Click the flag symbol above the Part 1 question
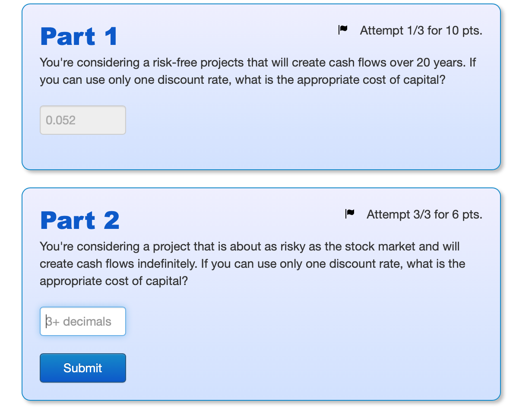This screenshot has width=532, height=412. click(x=342, y=30)
